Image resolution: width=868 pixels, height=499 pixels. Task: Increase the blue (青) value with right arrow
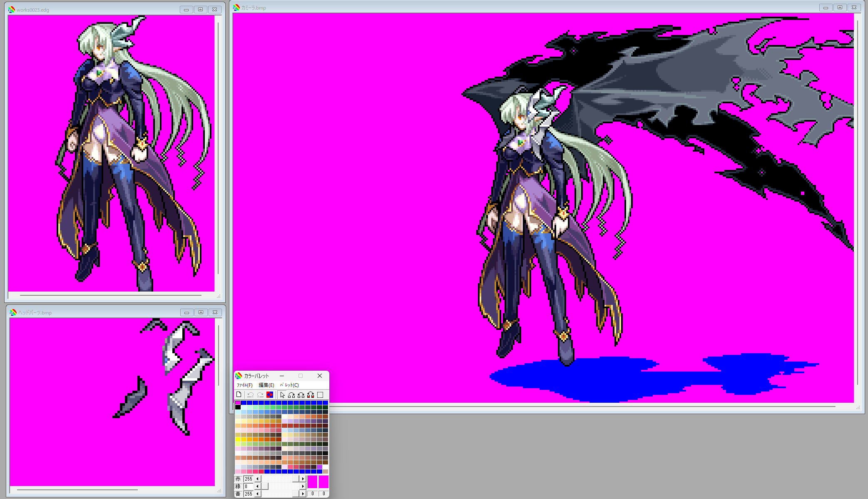coord(303,494)
